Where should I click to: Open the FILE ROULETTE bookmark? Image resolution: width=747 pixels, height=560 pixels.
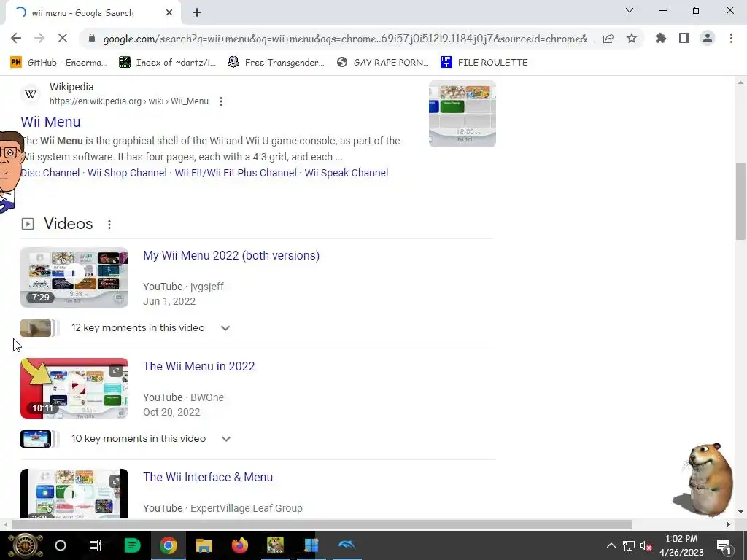pos(484,63)
